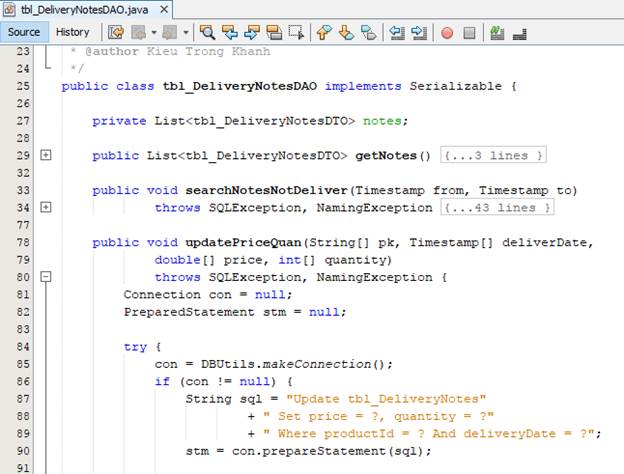Click 'prepareStatement' on line 90

coord(324,451)
